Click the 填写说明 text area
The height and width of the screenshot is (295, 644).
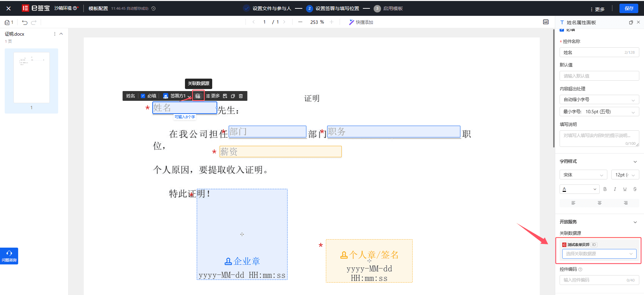pyautogui.click(x=599, y=138)
